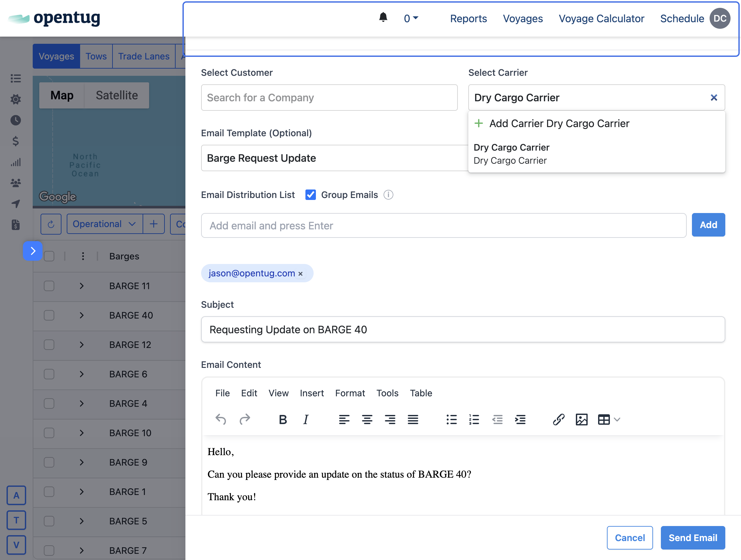Screen dimensions: 741x560
Task: Click the refresh icon beside Operational
Action: (x=51, y=224)
